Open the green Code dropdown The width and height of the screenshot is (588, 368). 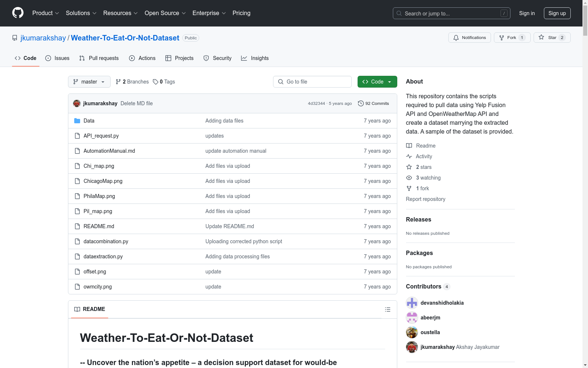pyautogui.click(x=377, y=82)
